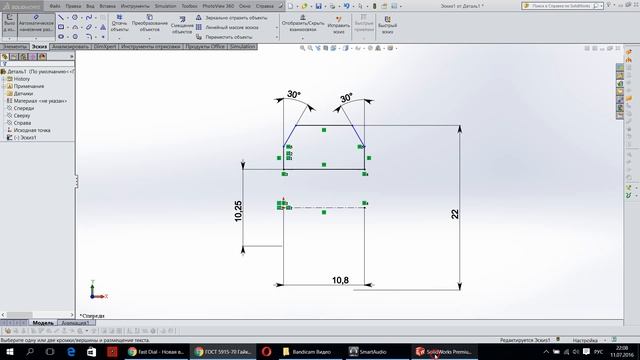Screen dimensions: 640x360
Task: Open dropdown next to Line tool
Action: pos(67,18)
